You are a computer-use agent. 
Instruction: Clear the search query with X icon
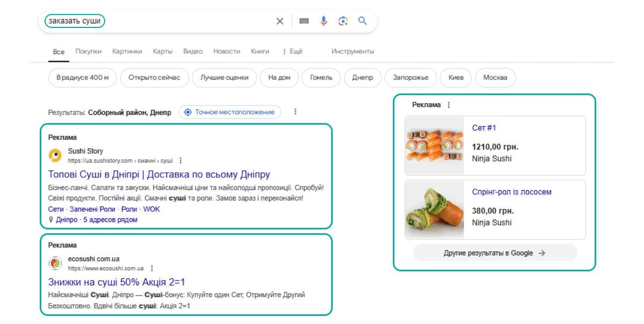pyautogui.click(x=280, y=21)
